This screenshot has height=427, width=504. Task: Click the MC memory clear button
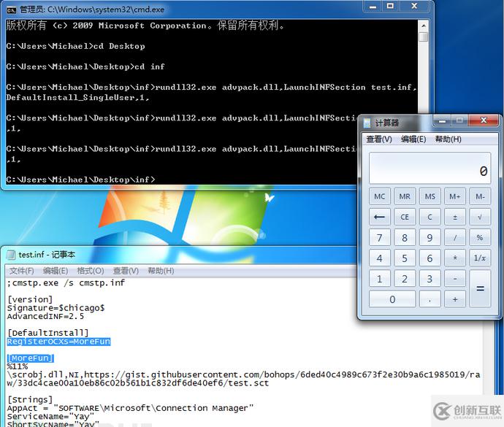pos(380,196)
